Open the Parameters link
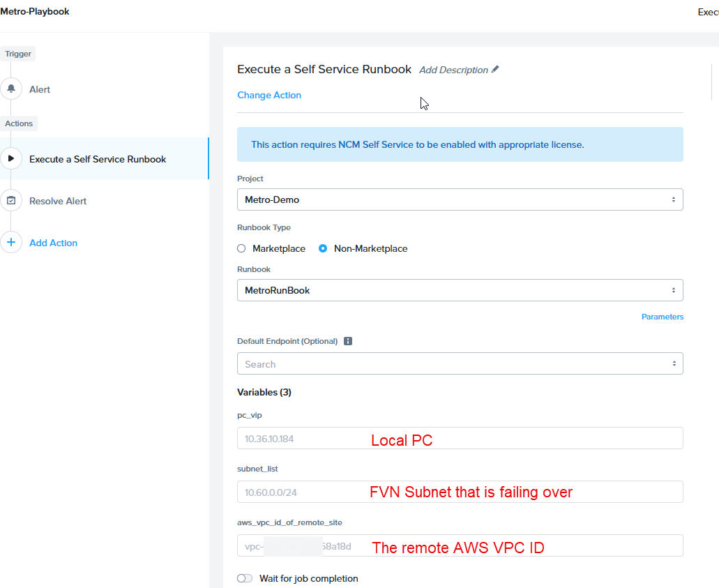This screenshot has height=588, width=719. pyautogui.click(x=662, y=317)
